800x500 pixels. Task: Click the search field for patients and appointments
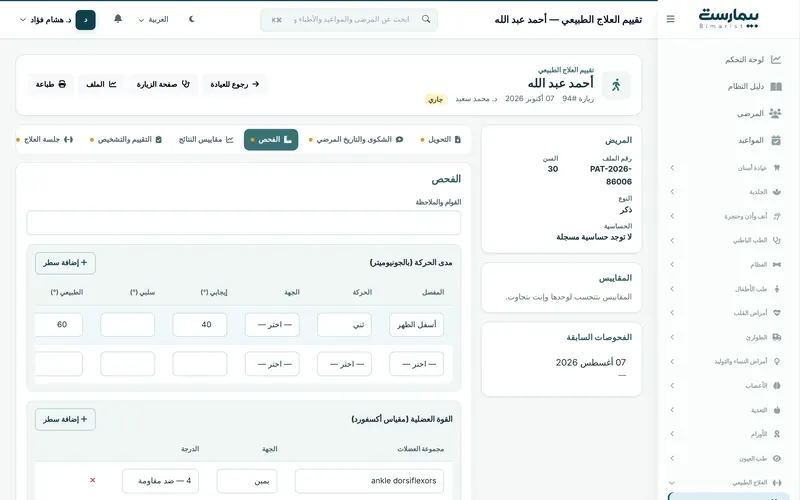tap(349, 19)
